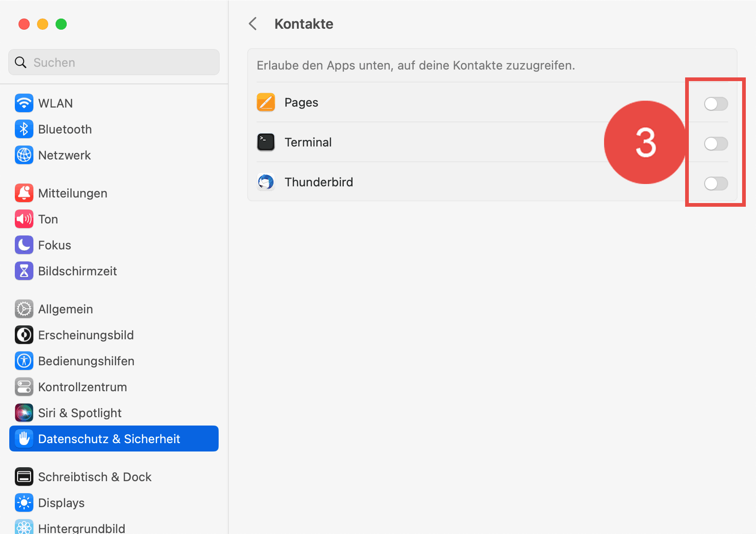This screenshot has height=534, width=756.
Task: Select Kontrollzentrum in sidebar
Action: (x=82, y=387)
